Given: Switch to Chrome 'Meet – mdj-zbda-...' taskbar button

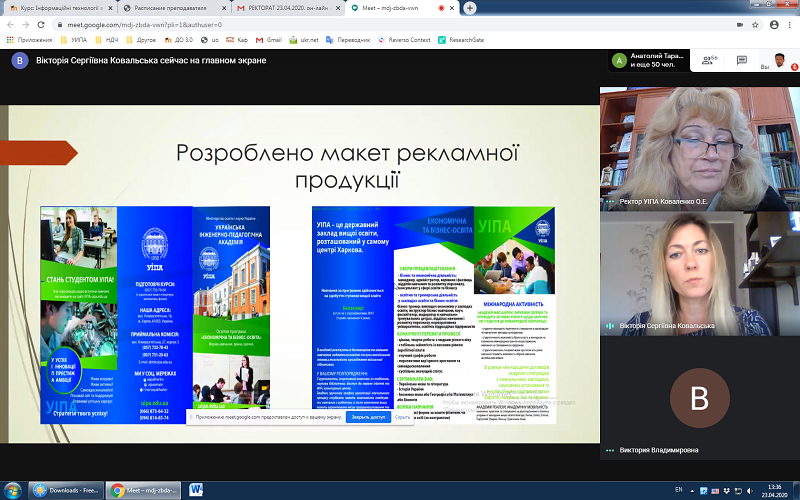Looking at the screenshot, I should [x=143, y=490].
